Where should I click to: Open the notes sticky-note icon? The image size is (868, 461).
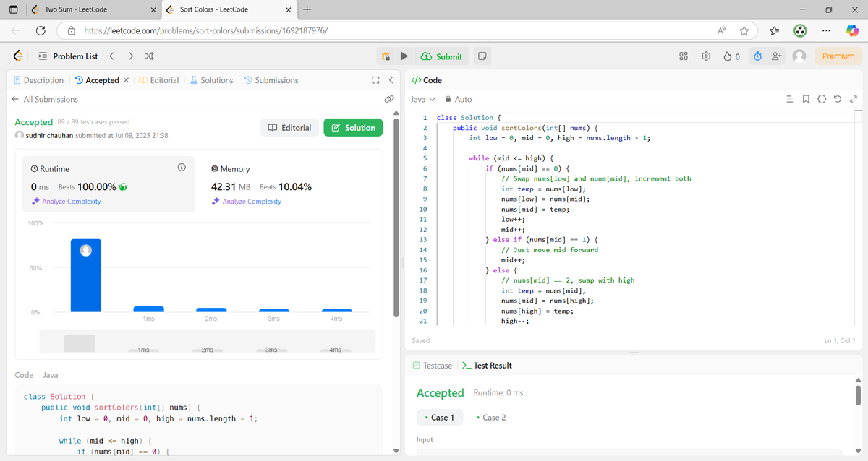482,56
